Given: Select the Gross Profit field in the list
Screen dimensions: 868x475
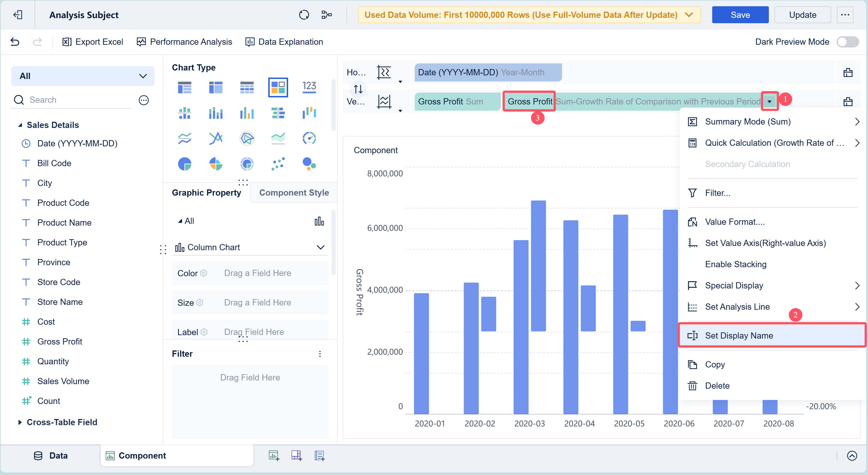Looking at the screenshot, I should click(60, 341).
